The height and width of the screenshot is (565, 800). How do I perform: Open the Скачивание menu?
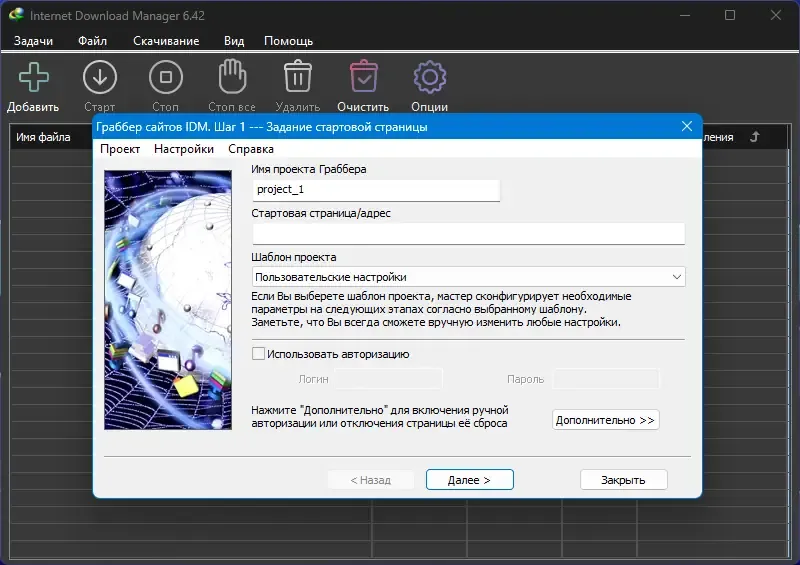tap(166, 41)
